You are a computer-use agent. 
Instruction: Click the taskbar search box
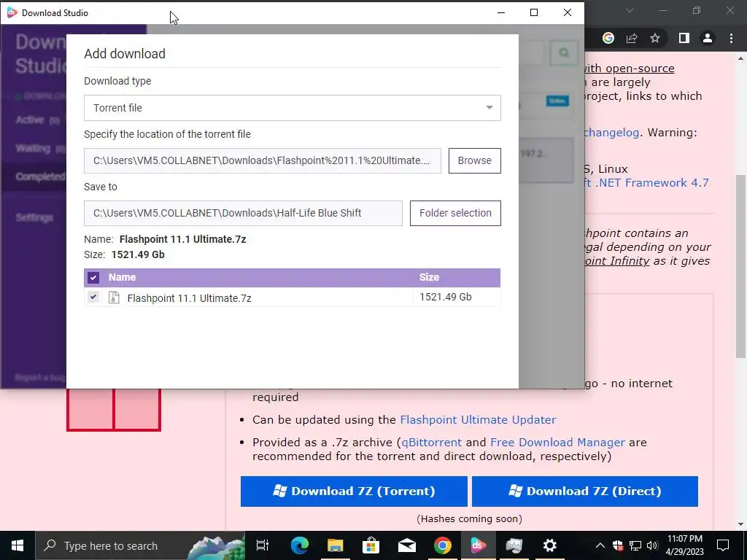(x=140, y=545)
